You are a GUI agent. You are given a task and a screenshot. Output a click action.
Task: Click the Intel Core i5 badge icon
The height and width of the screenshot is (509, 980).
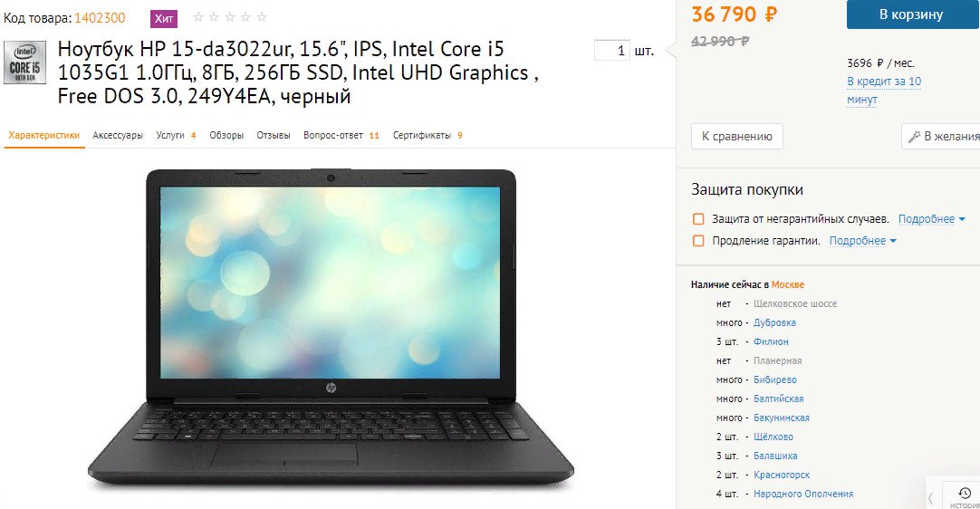click(25, 62)
